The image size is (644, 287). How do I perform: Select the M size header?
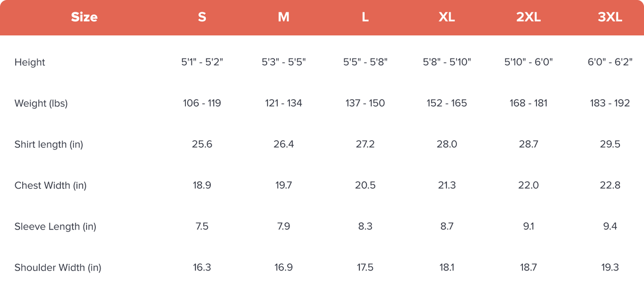click(x=283, y=17)
